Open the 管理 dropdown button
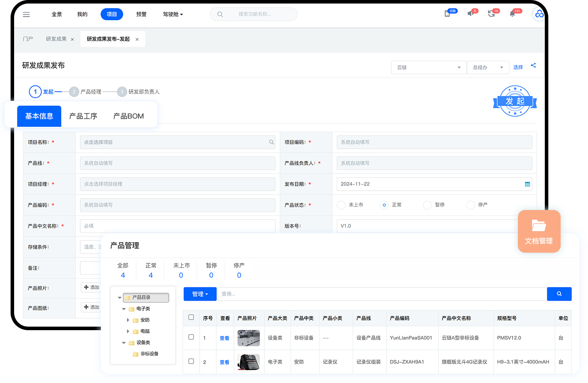The image size is (588, 383). [x=200, y=294]
